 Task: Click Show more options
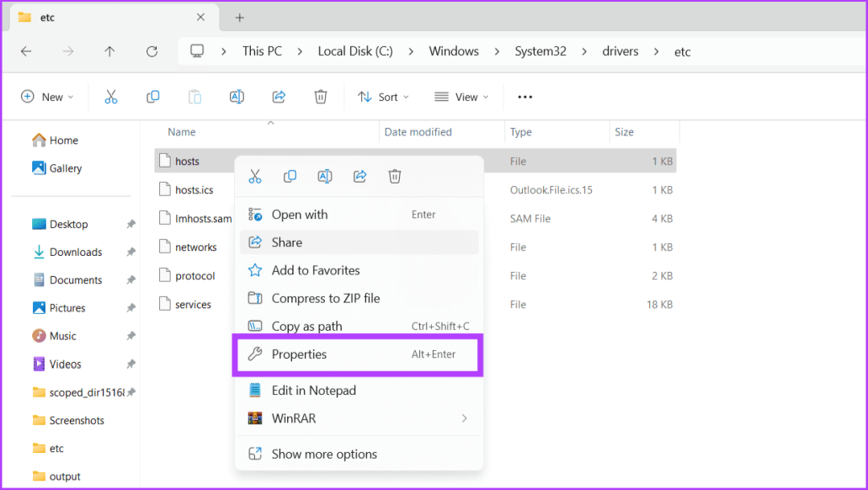(x=359, y=454)
